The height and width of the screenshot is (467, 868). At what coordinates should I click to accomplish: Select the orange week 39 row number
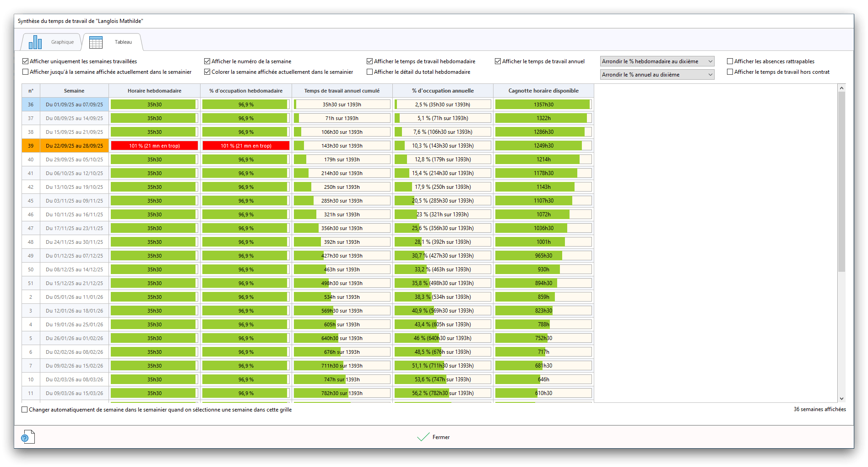31,146
